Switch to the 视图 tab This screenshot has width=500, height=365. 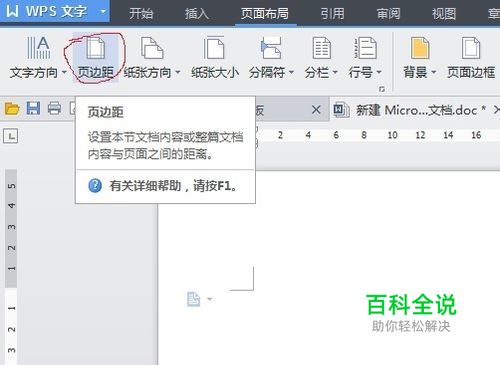444,13
